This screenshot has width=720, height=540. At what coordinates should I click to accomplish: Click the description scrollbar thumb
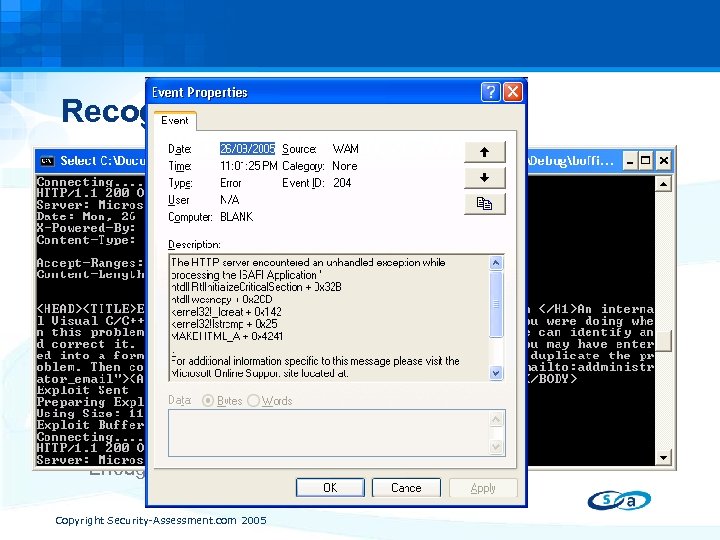(x=496, y=304)
